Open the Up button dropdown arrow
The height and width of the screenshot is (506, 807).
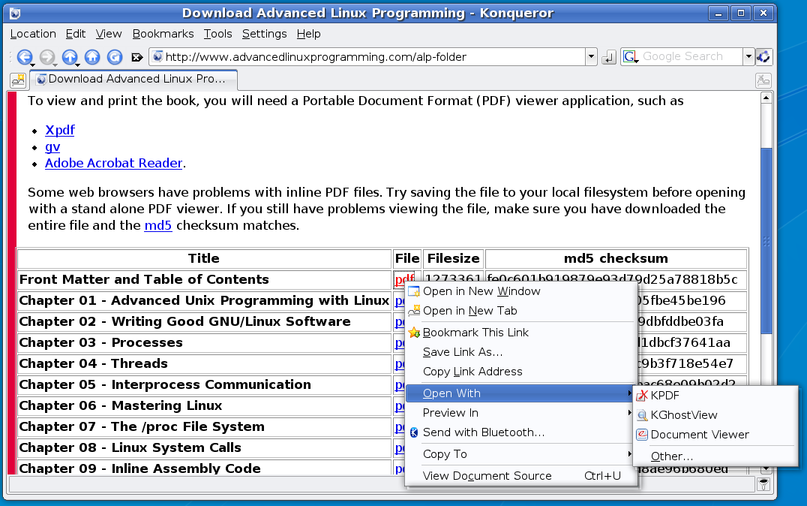click(78, 65)
